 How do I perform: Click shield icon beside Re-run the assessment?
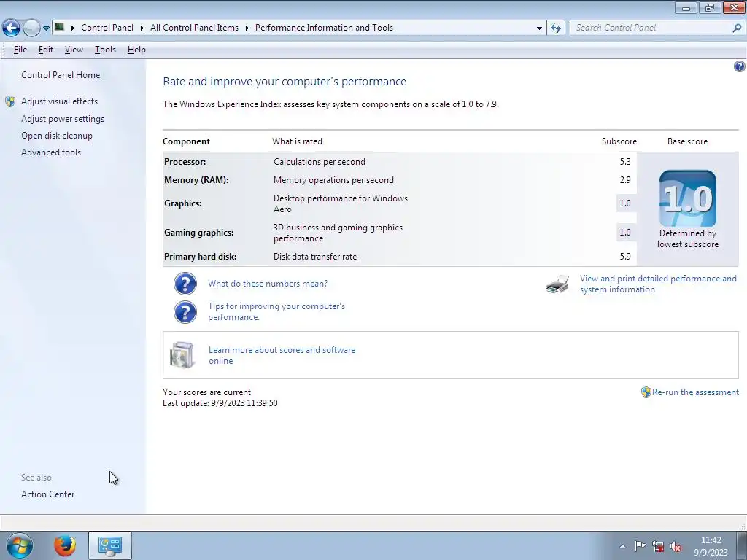coord(646,392)
